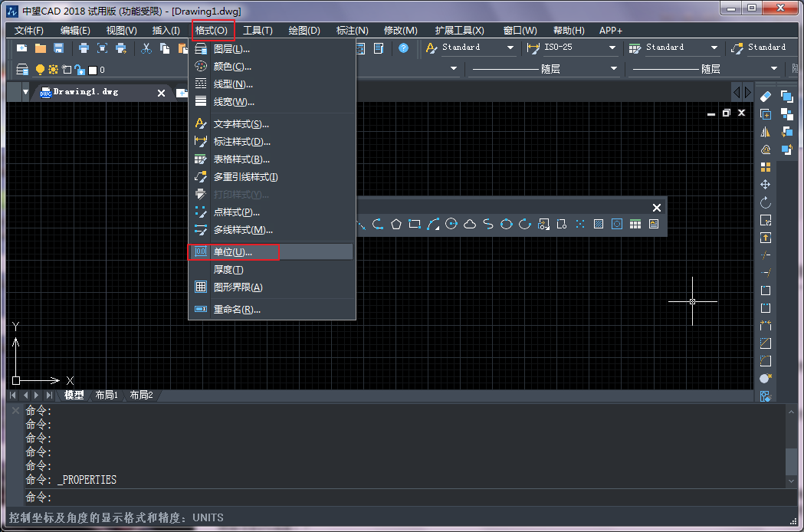Click the Save floppy disk icon
The height and width of the screenshot is (532, 804).
pos(58,48)
